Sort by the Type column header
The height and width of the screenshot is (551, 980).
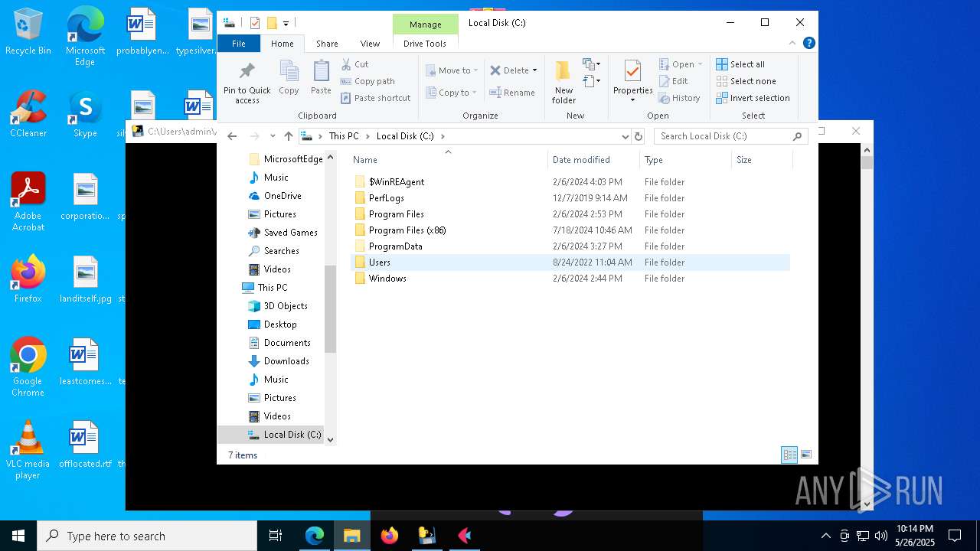pos(685,160)
